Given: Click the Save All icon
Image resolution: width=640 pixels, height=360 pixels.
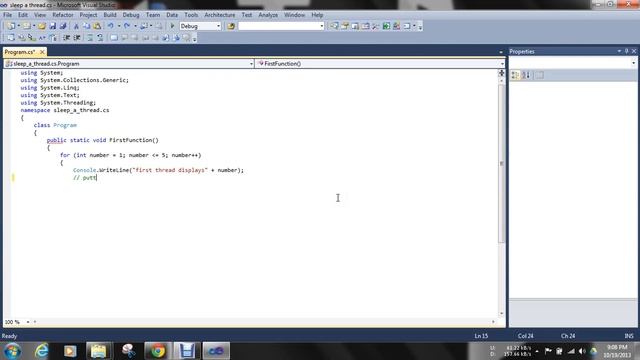Looking at the screenshot, I should (63, 26).
